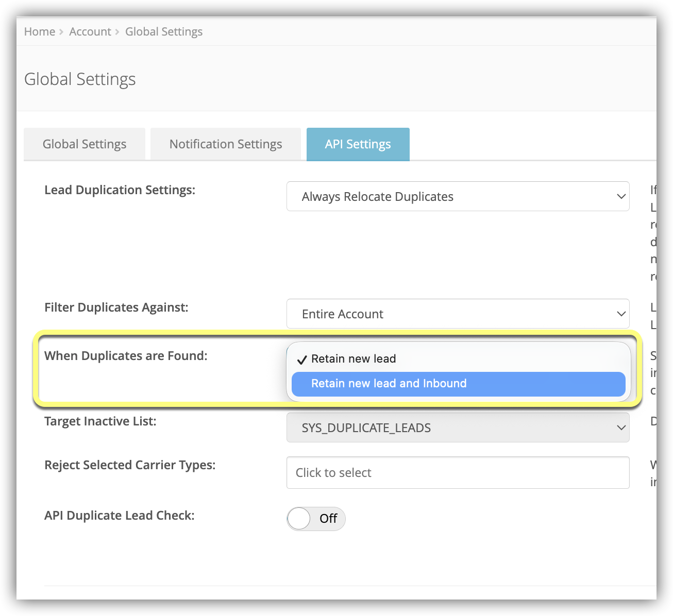673x616 pixels.
Task: Switch to the Global Settings tab
Action: pos(85,144)
